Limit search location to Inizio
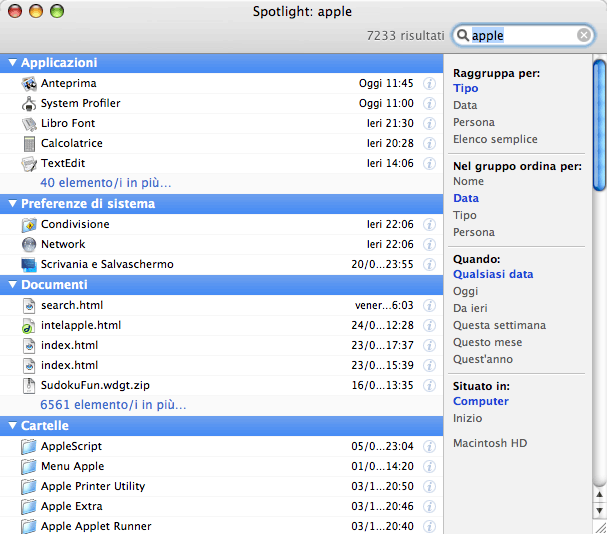 (x=468, y=418)
